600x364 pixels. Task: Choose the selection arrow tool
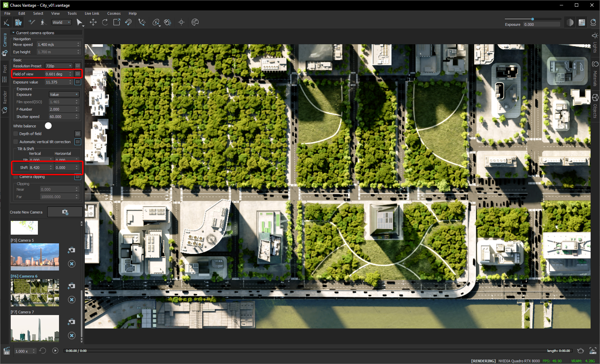tap(79, 22)
